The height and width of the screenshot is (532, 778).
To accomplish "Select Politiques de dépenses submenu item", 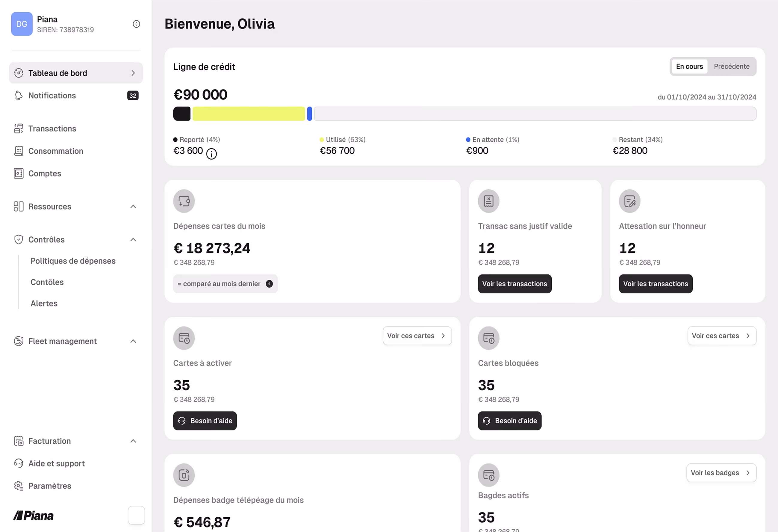I will (73, 261).
